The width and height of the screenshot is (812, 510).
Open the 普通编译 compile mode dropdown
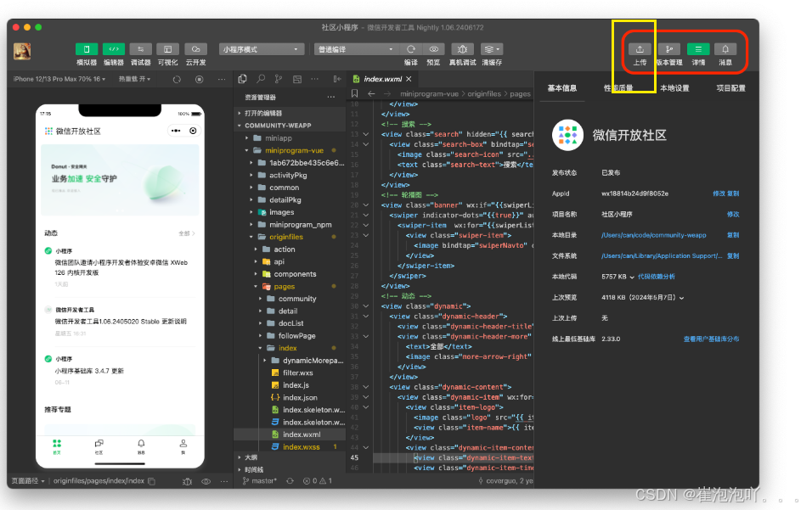[x=356, y=49]
